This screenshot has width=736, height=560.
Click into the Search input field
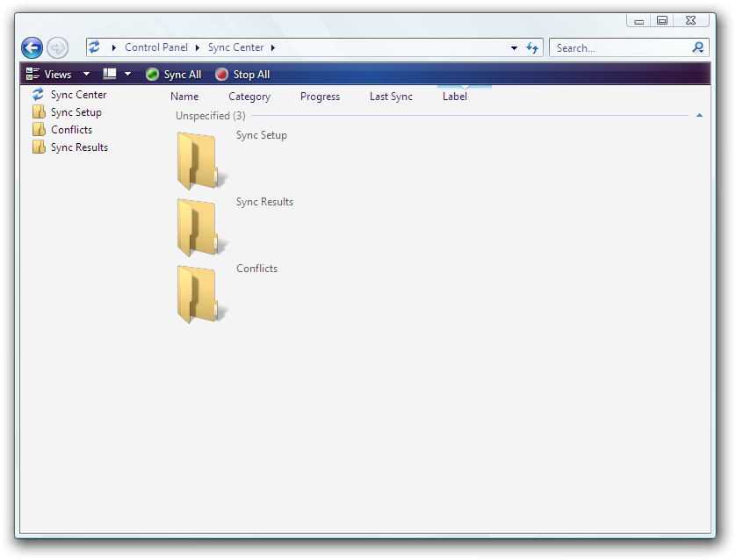(x=619, y=47)
